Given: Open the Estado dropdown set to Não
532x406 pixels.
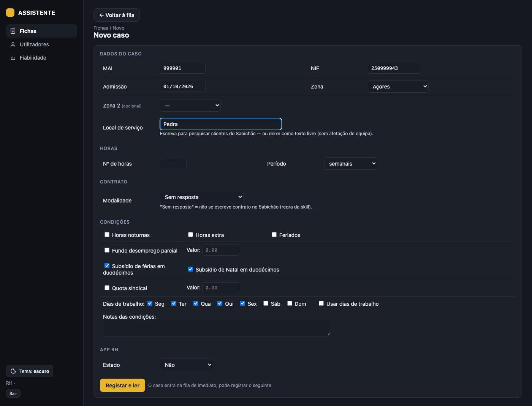Looking at the screenshot, I should (187, 365).
